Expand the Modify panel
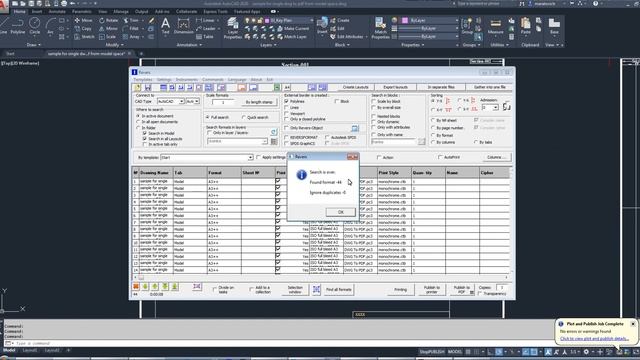The height and width of the screenshot is (360, 640). 114,45
